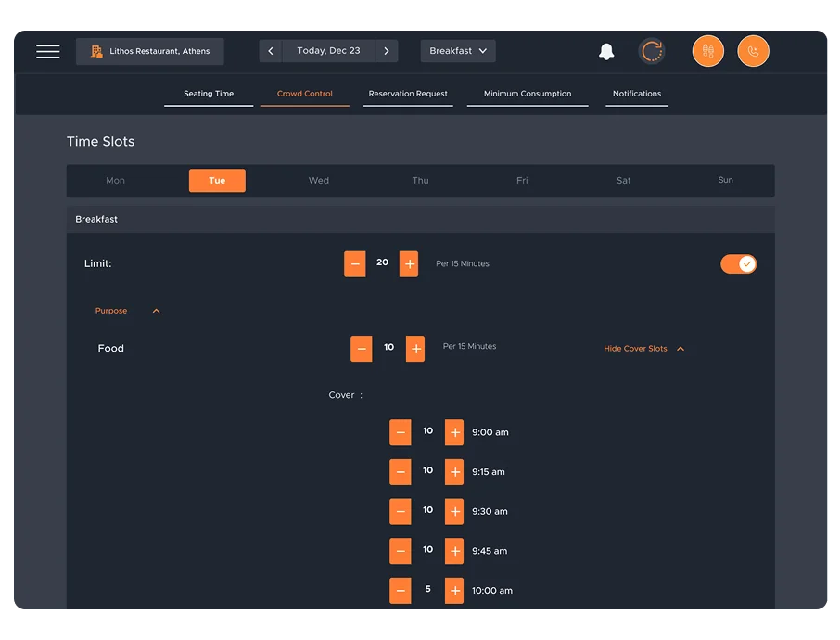This screenshot has width=840, height=640.
Task: Open the Breakfast meal dropdown
Action: pos(458,51)
